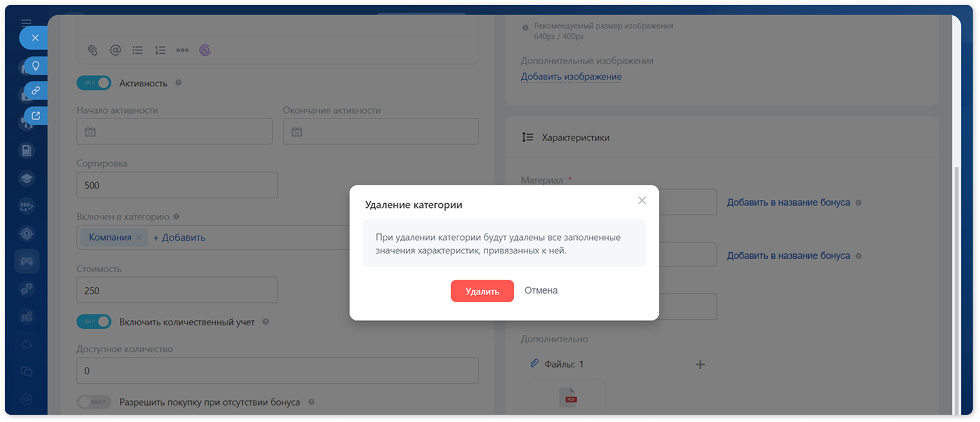This screenshot has height=422, width=980.
Task: Toggle the Активность switch
Action: [94, 83]
